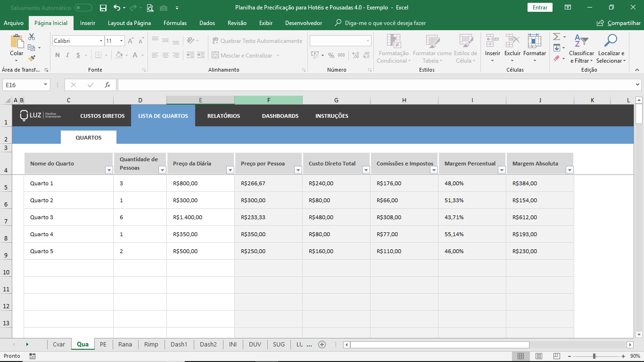Click the RELATÓRIOS navigation button
The image size is (644, 362).
tap(223, 116)
